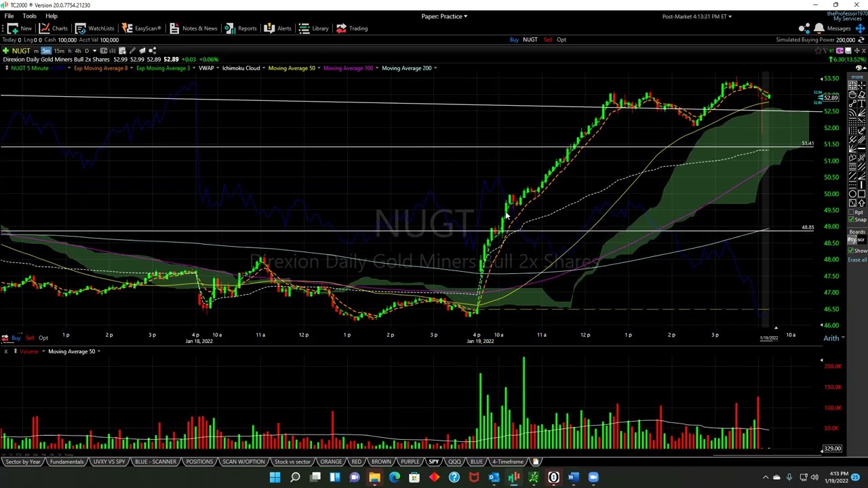868x488 pixels.
Task: Click the top Sell order button
Action: [548, 39]
